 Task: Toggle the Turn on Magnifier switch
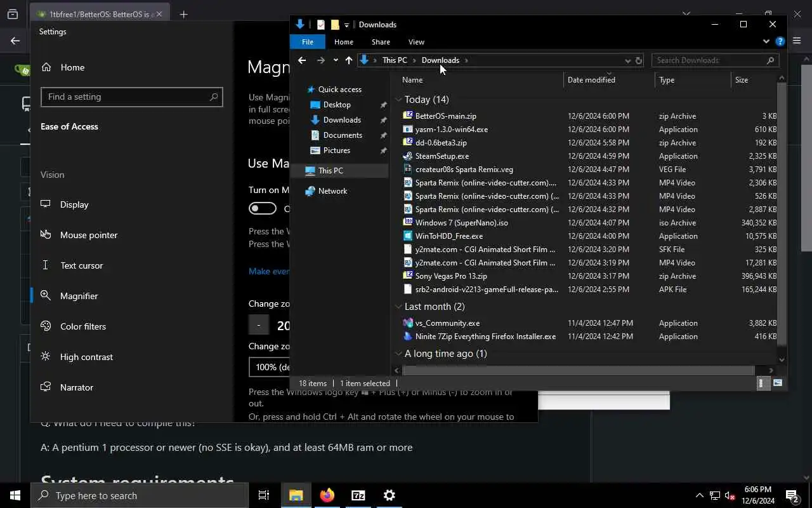pos(263,208)
